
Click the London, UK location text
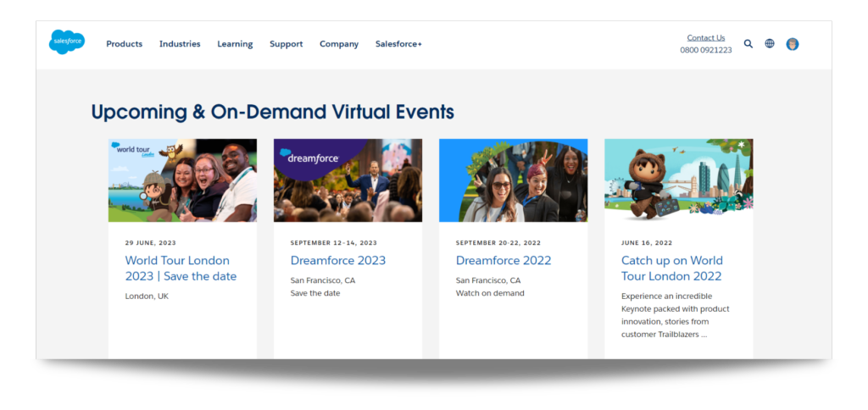(x=147, y=296)
